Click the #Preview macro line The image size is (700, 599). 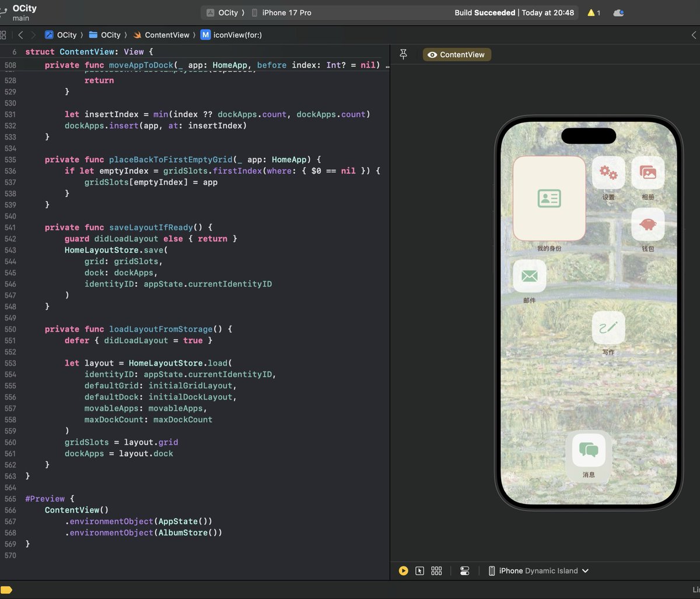[x=50, y=499]
